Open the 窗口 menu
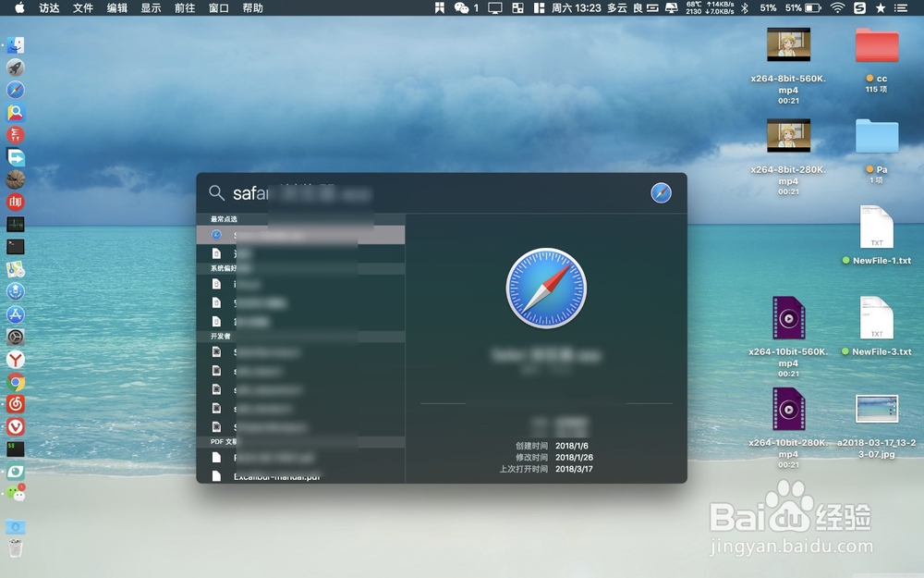Image resolution: width=924 pixels, height=578 pixels. pyautogui.click(x=219, y=7)
